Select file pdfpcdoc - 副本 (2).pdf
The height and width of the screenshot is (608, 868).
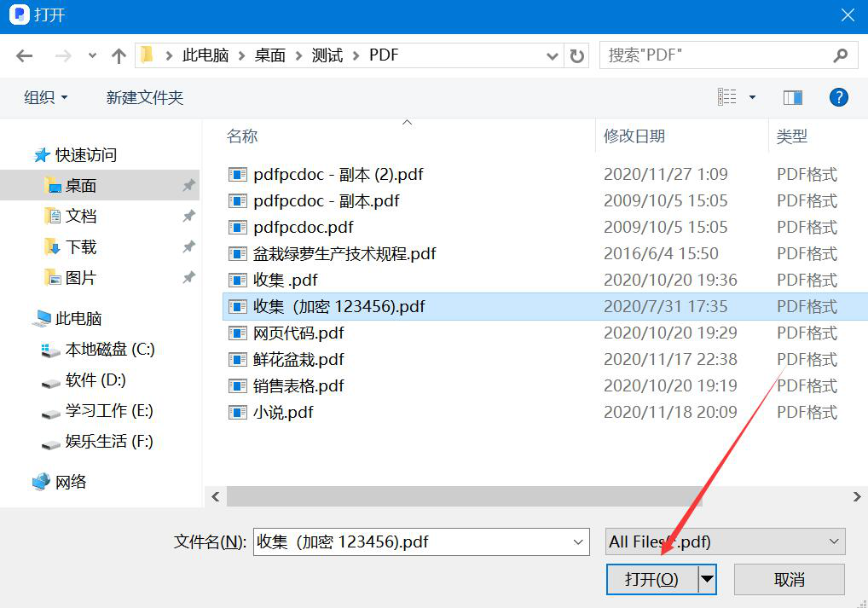click(x=338, y=175)
